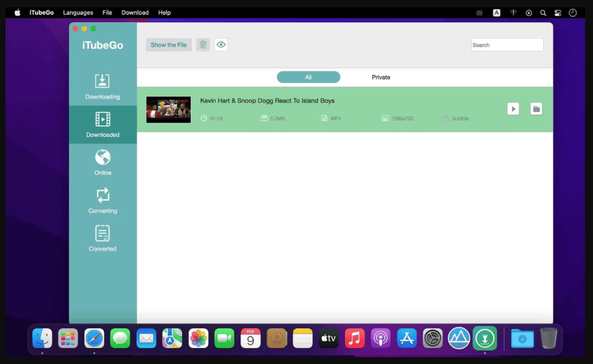This screenshot has width=593, height=364.
Task: Switch to the Private tab
Action: pos(381,77)
